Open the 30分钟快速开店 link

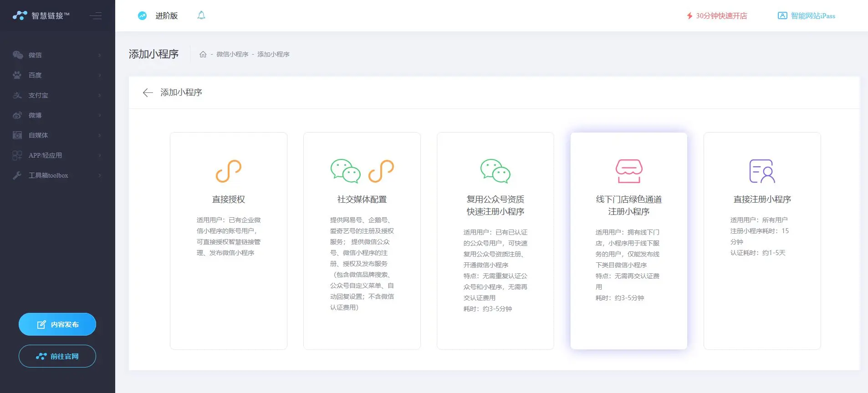pos(717,16)
